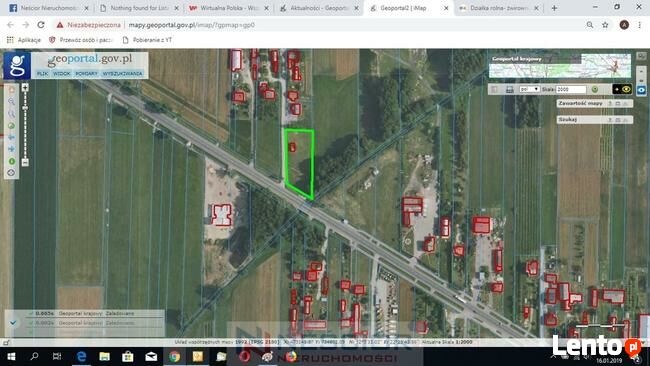Open the POMIARY menu

[x=86, y=73]
